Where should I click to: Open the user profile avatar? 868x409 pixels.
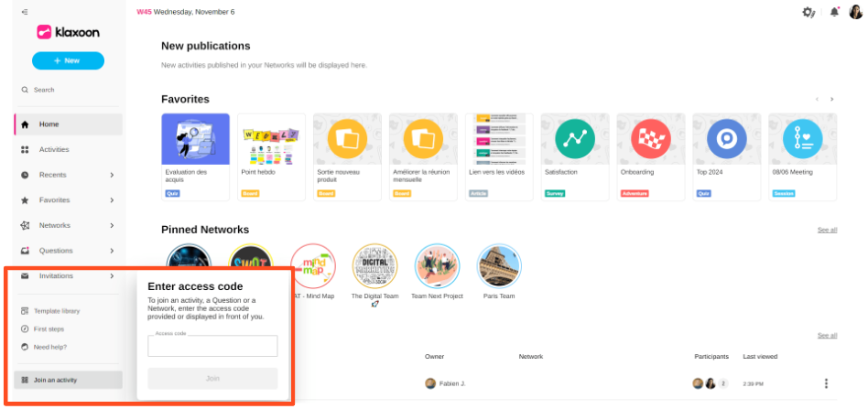856,12
